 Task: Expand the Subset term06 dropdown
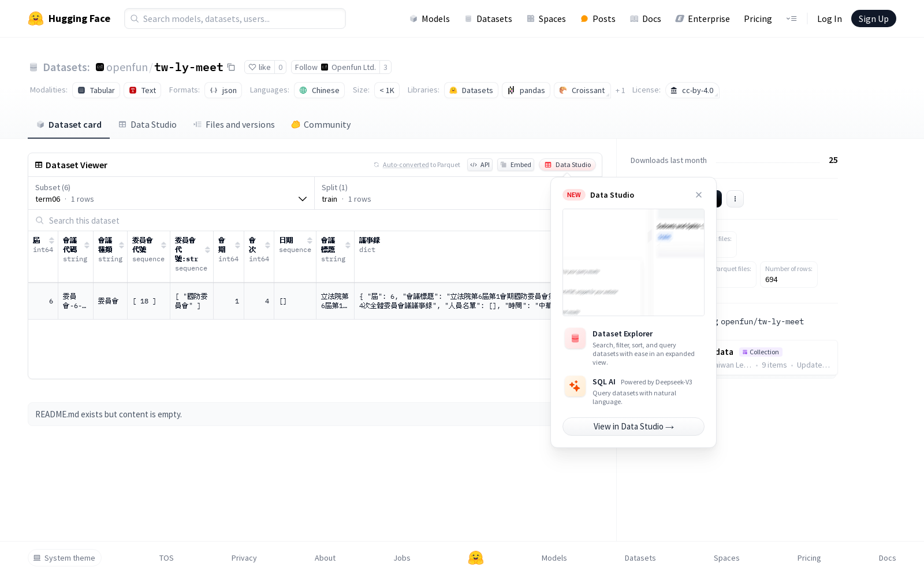(x=171, y=193)
